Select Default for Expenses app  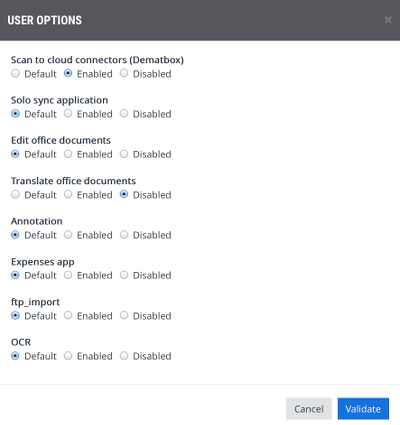[15, 275]
